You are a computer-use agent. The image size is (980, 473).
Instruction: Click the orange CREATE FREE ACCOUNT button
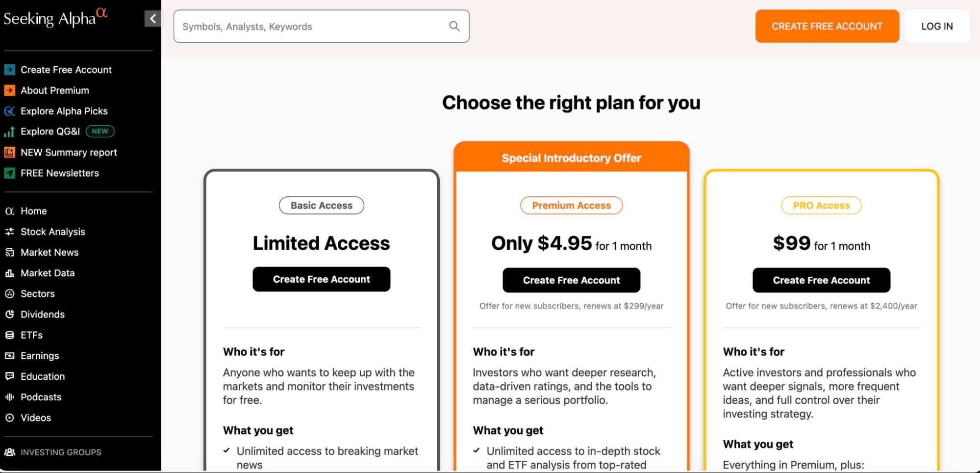[827, 26]
